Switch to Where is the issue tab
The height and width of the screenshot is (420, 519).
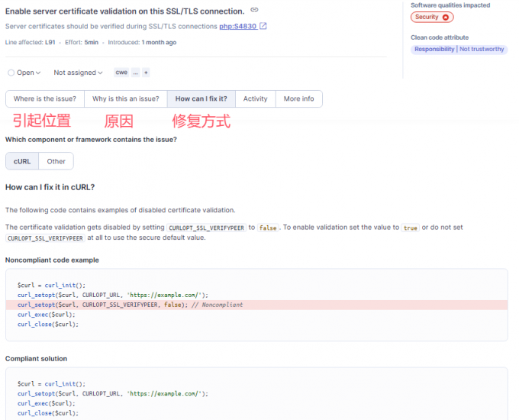click(44, 99)
